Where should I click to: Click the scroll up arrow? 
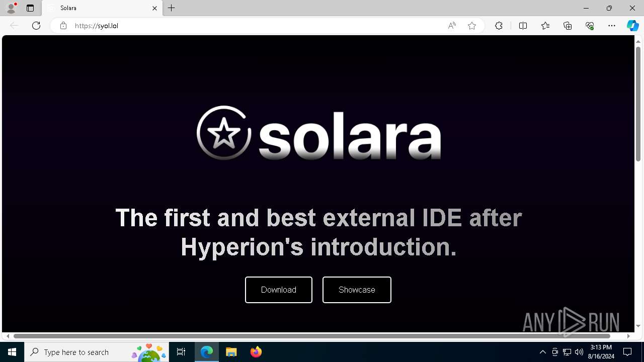(638, 41)
